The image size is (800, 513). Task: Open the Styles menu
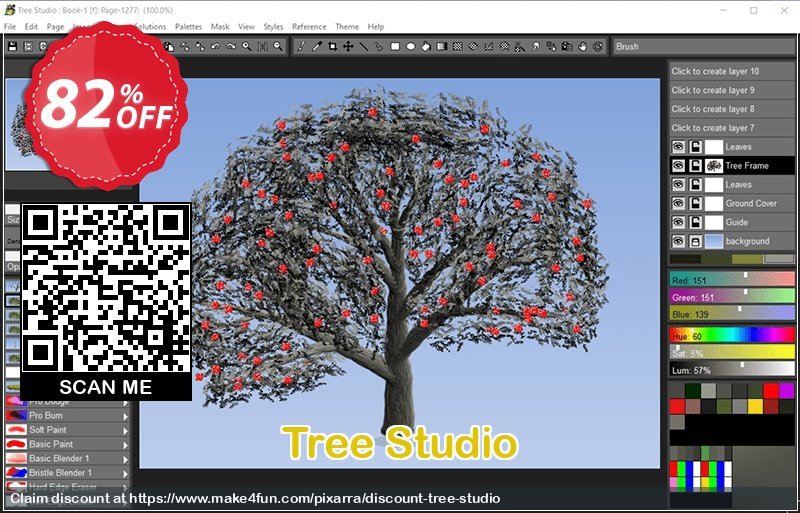click(x=273, y=27)
